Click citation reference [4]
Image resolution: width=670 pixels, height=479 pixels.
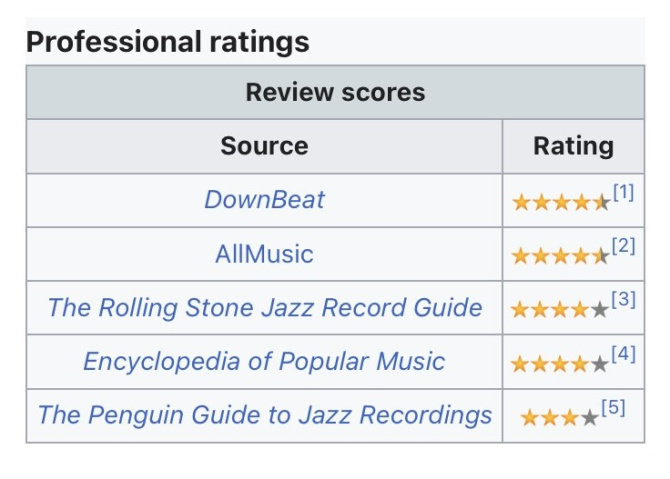pos(623,354)
